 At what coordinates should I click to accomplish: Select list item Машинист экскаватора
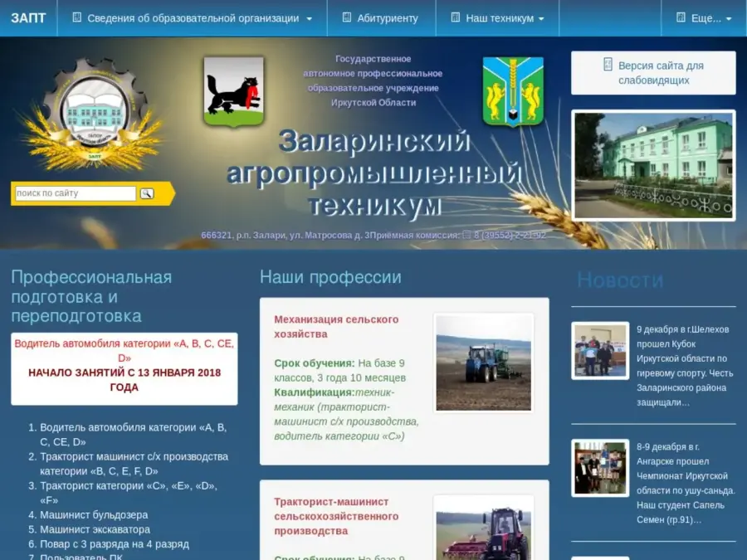95,529
